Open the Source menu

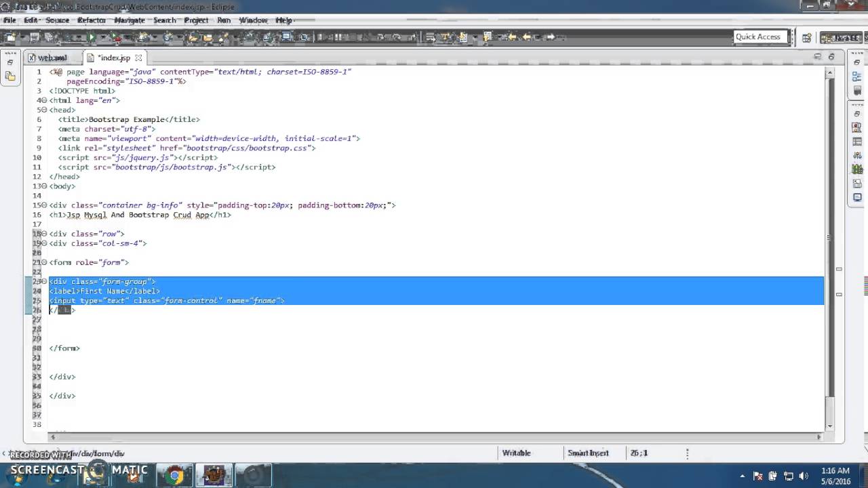(57, 20)
